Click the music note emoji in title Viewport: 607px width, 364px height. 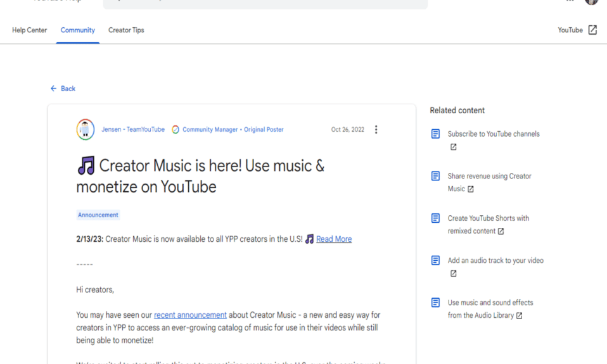click(86, 166)
